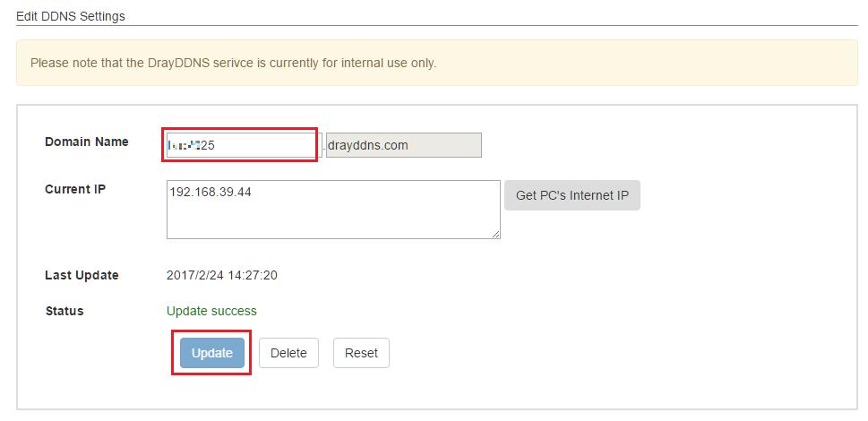Viewport: 868px width, 421px height.
Task: Click the yellow notice banner background
Action: click(672, 64)
